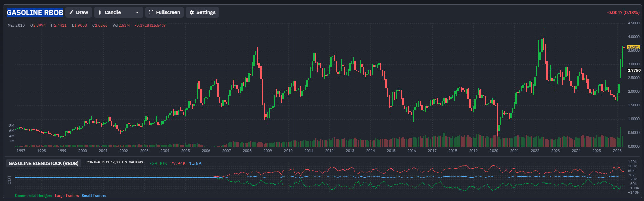The image size is (644, 201).
Task: Click the 2020 label on time axis
Action: coord(494,151)
